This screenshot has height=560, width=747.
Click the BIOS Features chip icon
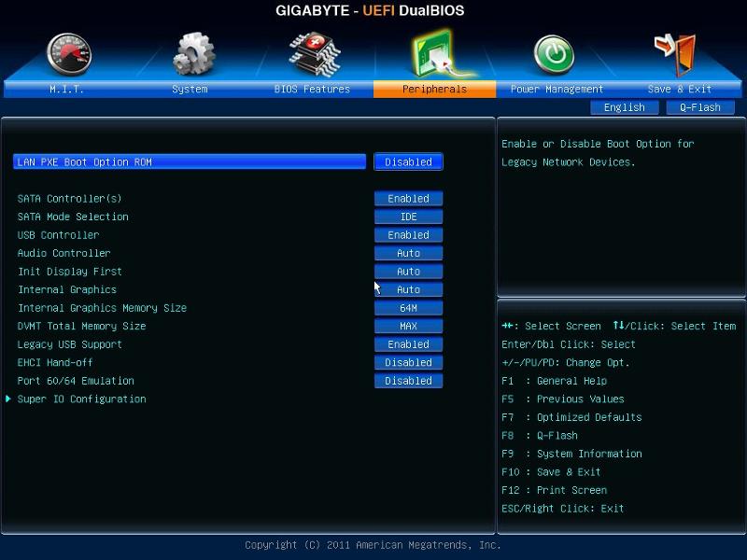[x=315, y=54]
